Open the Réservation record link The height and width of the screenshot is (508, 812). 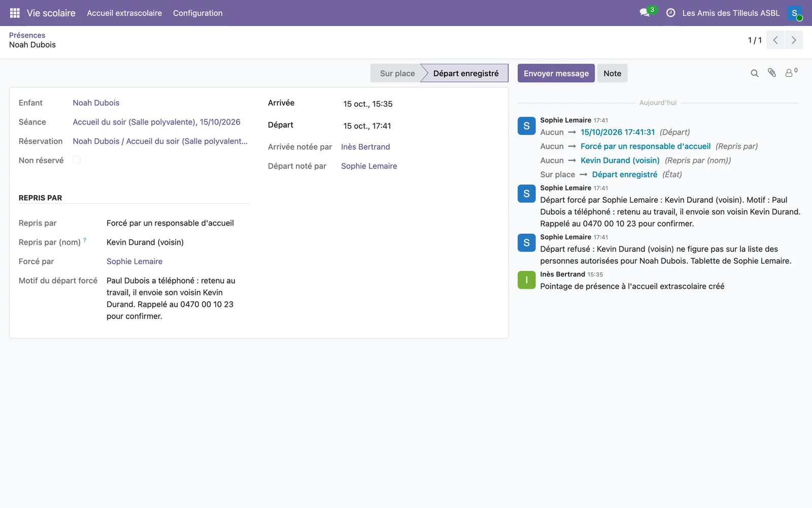(160, 141)
